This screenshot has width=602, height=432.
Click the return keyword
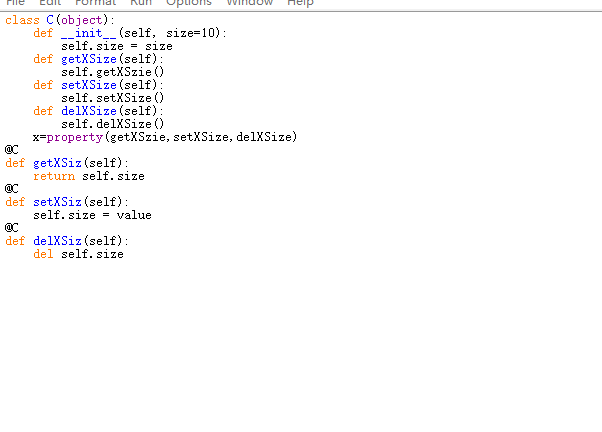pyautogui.click(x=54, y=176)
